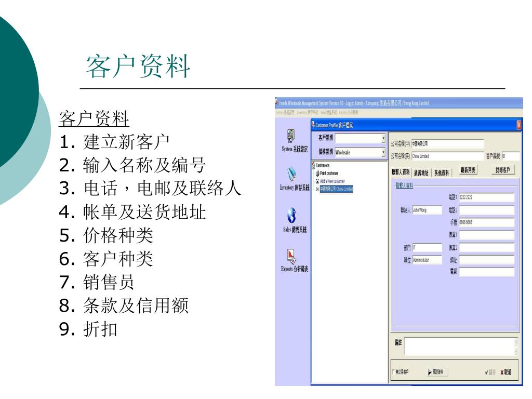532x399 pixels.
Task: Click the 找尋客戶 button
Action: [x=503, y=170]
